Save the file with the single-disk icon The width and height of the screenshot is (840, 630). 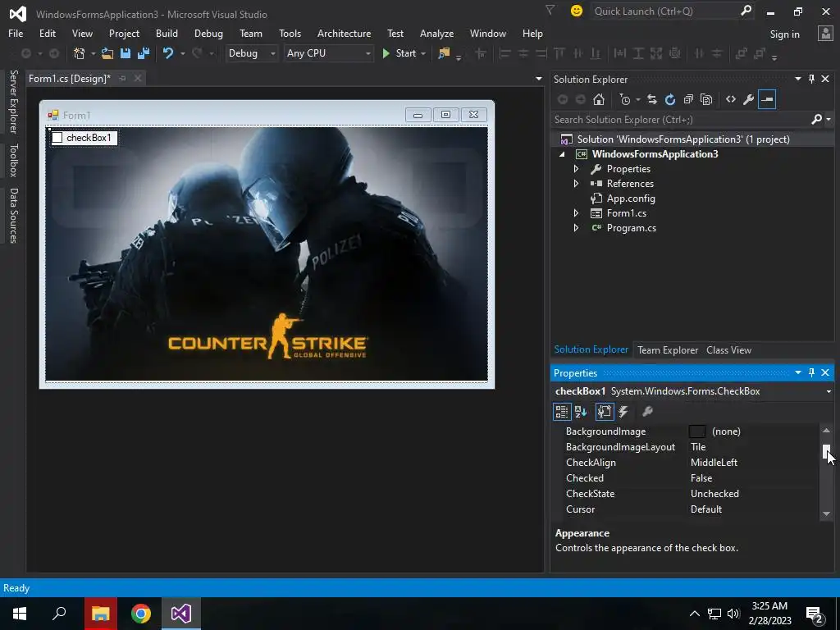[126, 53]
